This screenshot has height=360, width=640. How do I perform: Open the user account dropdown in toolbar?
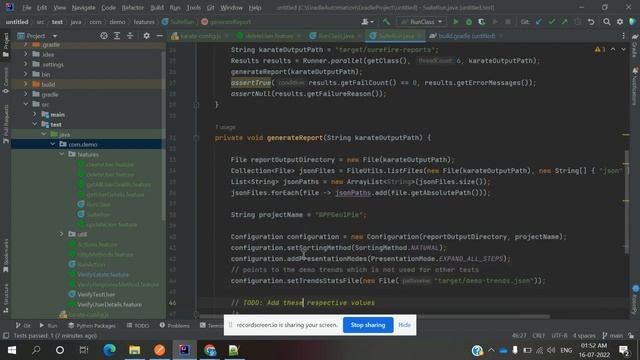[367, 22]
